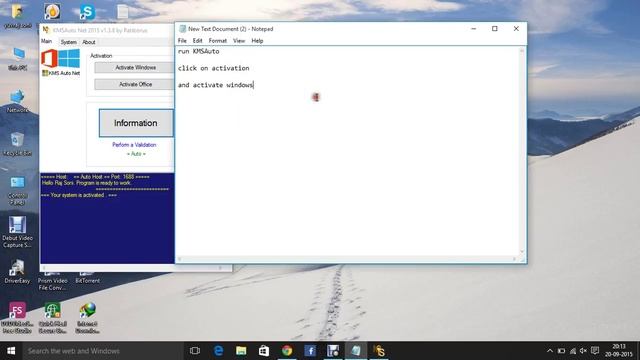Click the Auto mode link in KMSAuto
640x360 pixels.
pyautogui.click(x=136, y=154)
